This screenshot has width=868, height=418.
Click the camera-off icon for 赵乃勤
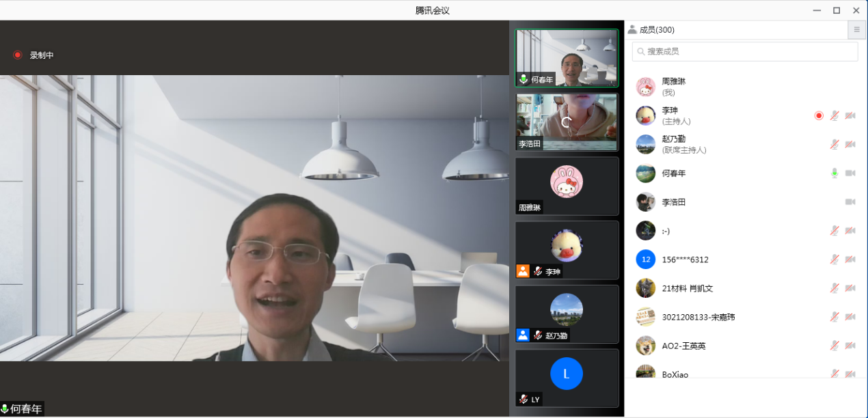tap(850, 145)
